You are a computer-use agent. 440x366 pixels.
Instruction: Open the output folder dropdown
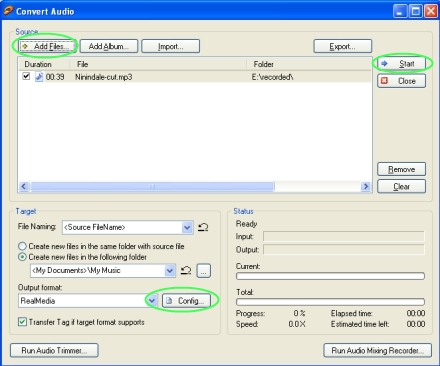click(x=170, y=270)
